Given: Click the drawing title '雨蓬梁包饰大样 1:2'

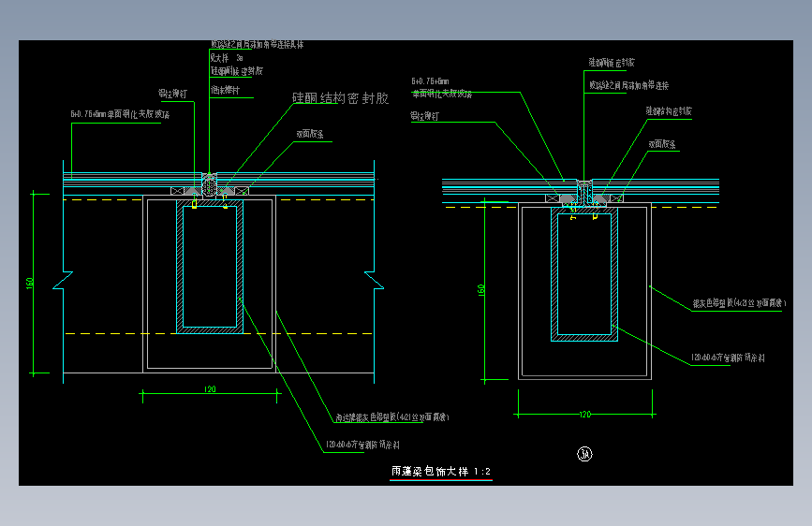Looking at the screenshot, I should pyautogui.click(x=441, y=471).
